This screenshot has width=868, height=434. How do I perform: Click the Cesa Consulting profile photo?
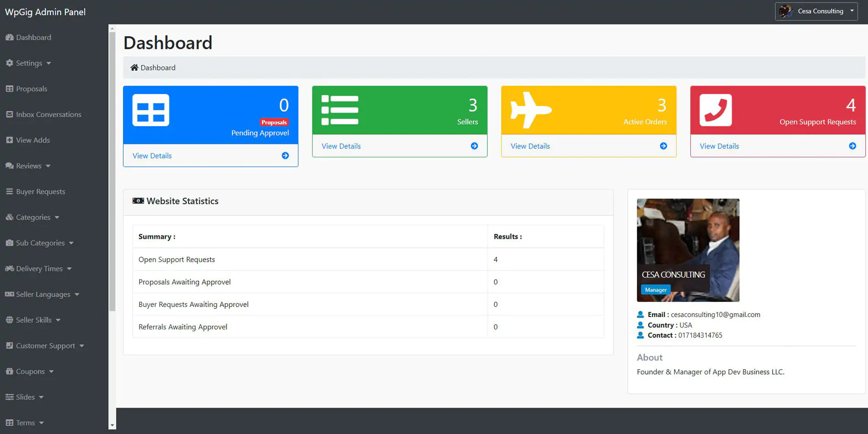[x=688, y=250]
